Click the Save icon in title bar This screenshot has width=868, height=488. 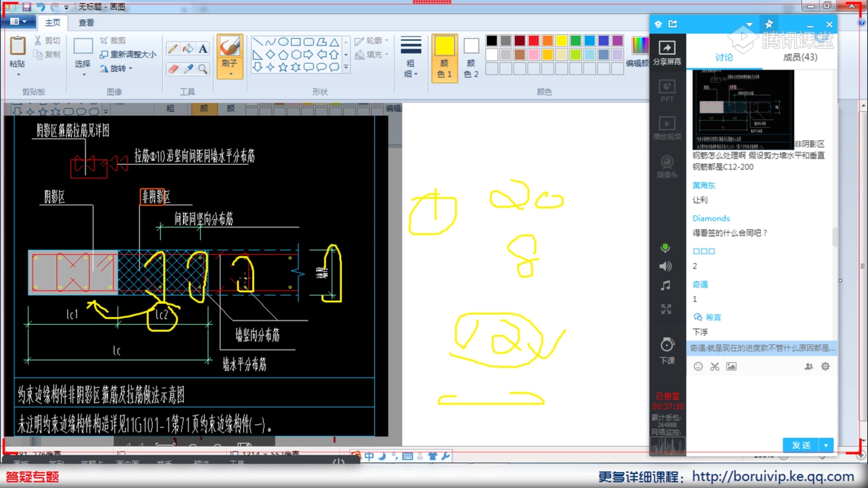coord(26,6)
